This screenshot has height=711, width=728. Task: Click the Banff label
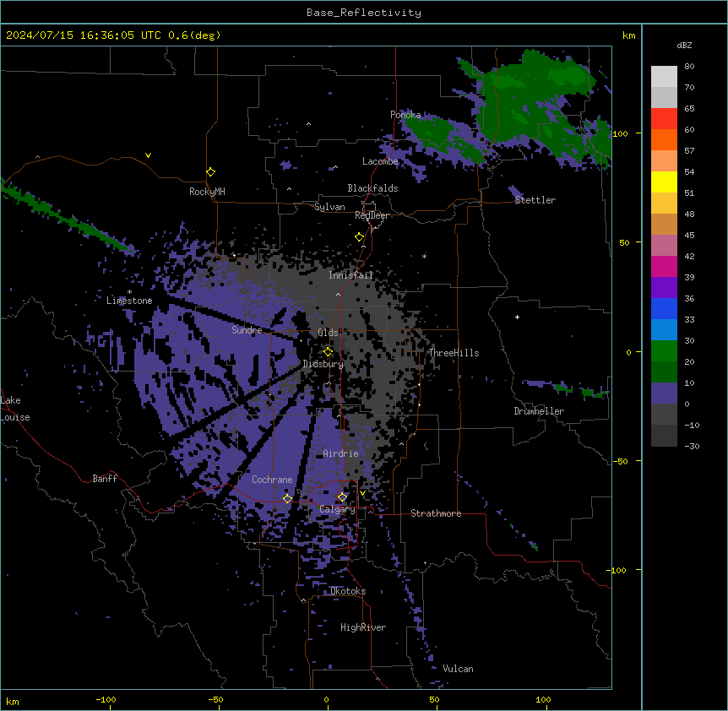(105, 479)
